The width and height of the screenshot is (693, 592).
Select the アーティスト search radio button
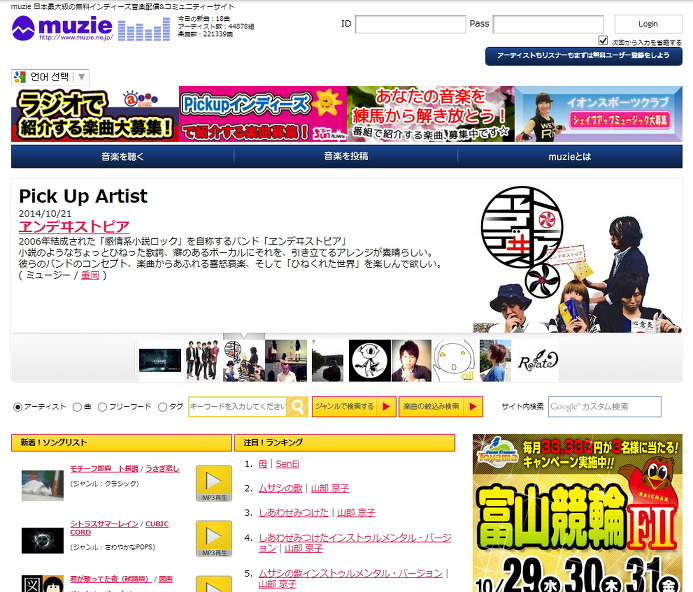18,407
